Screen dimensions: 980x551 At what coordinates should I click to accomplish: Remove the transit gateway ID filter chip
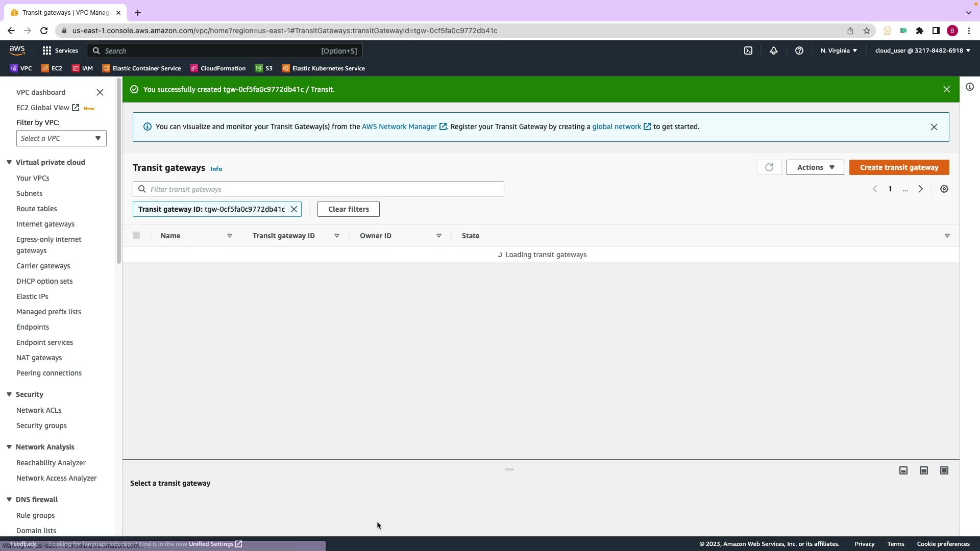[294, 209]
